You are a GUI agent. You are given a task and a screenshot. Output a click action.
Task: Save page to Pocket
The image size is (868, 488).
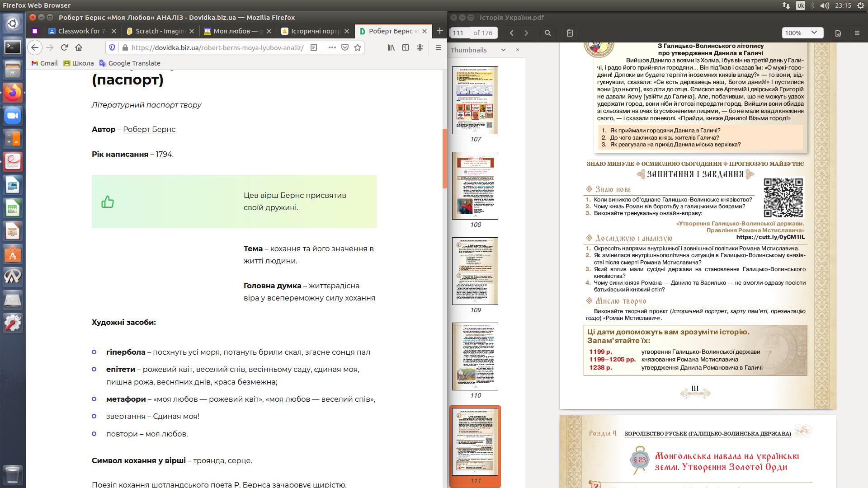[x=345, y=47]
